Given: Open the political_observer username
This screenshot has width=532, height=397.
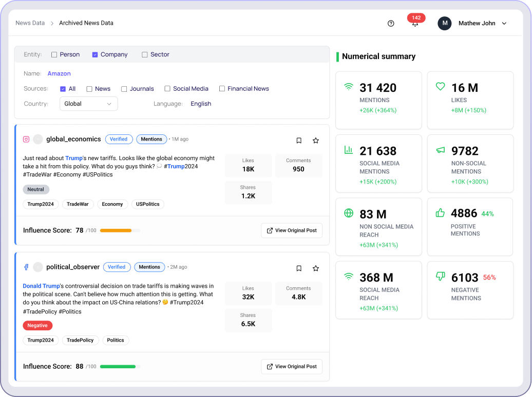Looking at the screenshot, I should (73, 267).
